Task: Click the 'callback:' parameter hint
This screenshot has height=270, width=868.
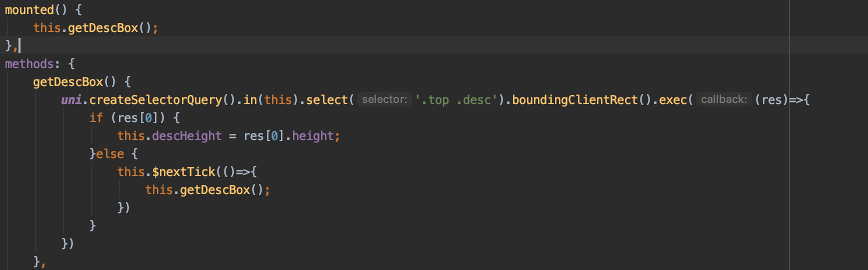Action: click(723, 99)
